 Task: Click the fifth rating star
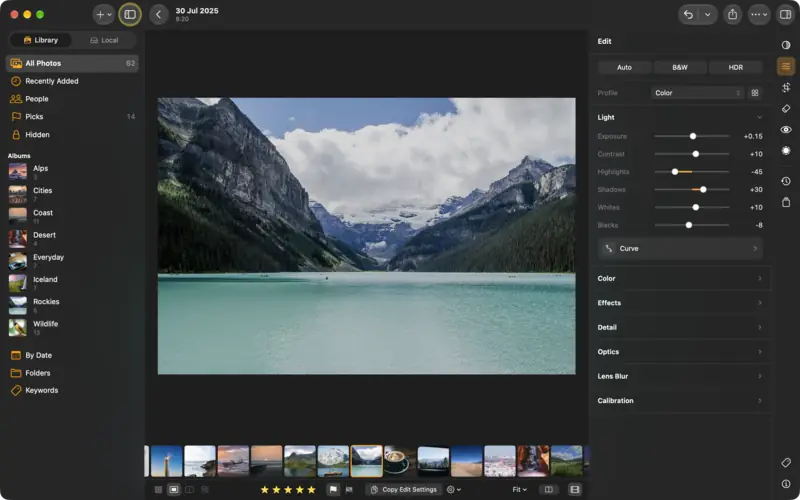(311, 489)
